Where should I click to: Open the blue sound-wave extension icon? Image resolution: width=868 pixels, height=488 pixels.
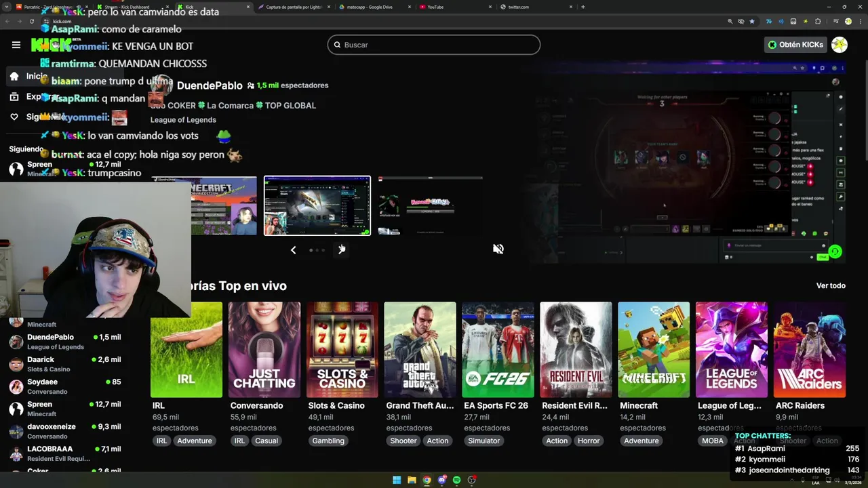(781, 22)
